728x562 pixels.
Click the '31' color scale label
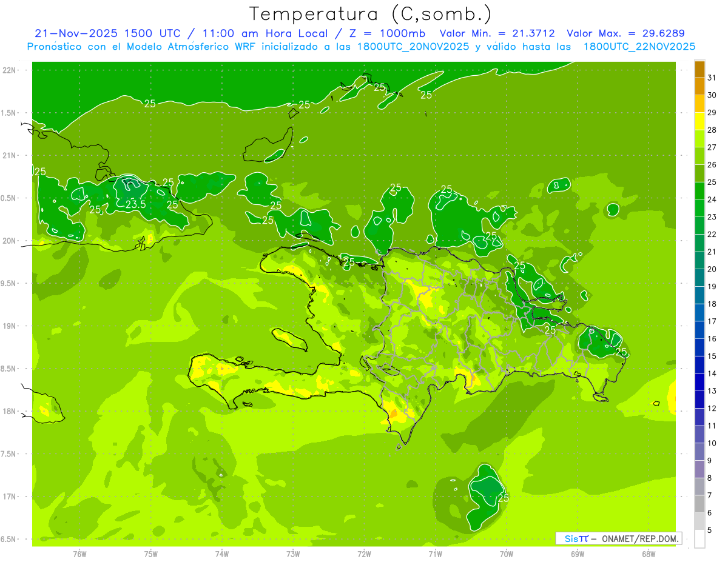pyautogui.click(x=712, y=78)
